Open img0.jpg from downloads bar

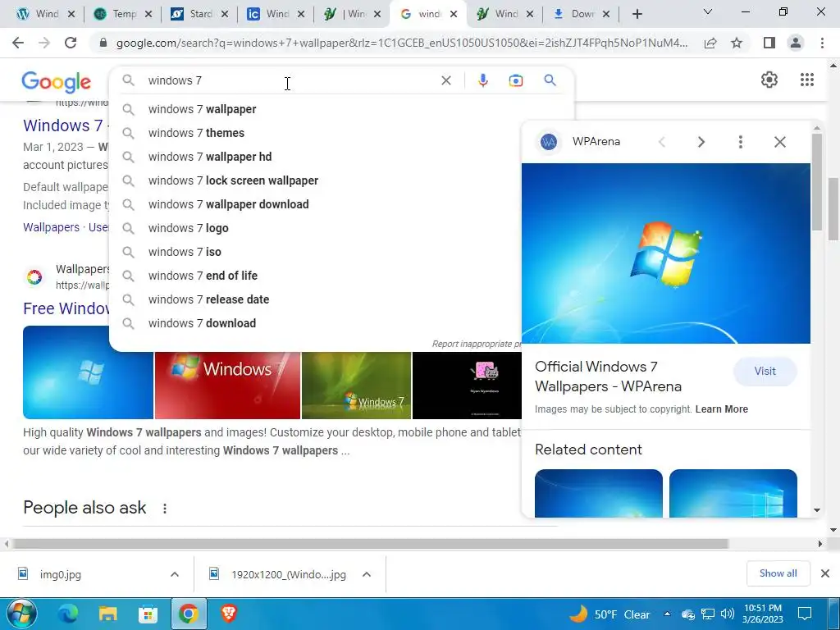coord(61,574)
